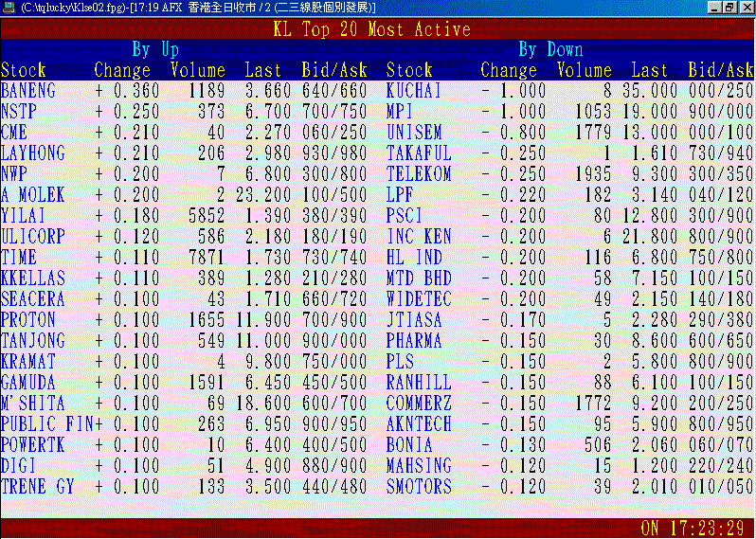This screenshot has width=756, height=539.
Task: Click the 'By Up' section header
Action: [155, 49]
